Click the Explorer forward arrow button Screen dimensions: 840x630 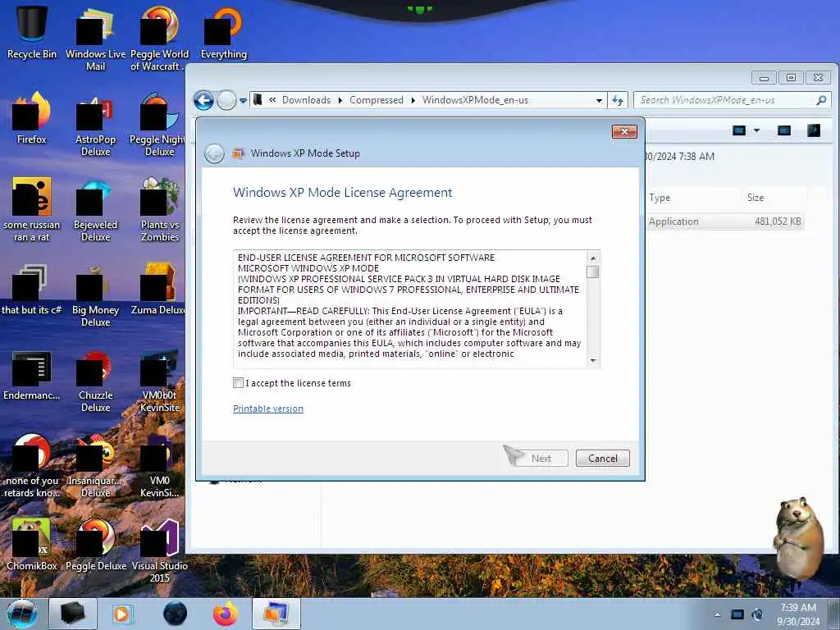[x=226, y=100]
